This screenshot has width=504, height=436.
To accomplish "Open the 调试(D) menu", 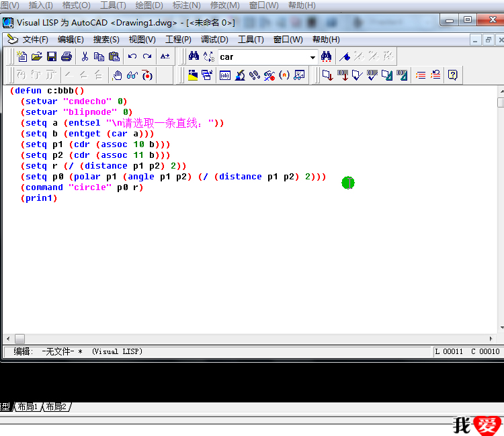I will 214,40.
